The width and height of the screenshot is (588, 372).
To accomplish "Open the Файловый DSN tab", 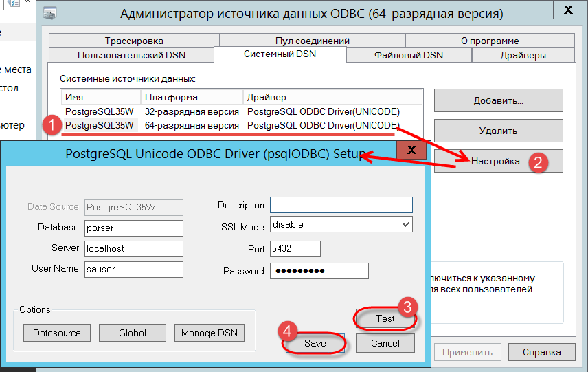I will coord(409,55).
